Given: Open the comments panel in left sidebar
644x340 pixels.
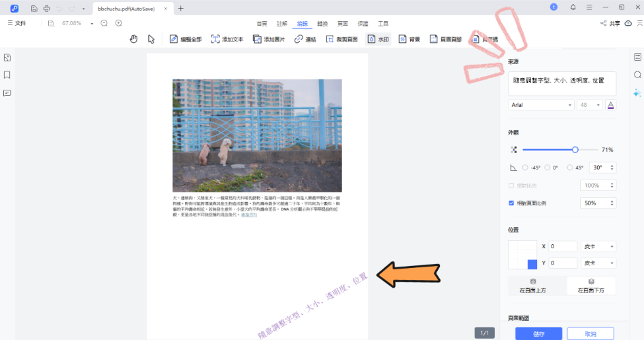Looking at the screenshot, I should coord(7,93).
